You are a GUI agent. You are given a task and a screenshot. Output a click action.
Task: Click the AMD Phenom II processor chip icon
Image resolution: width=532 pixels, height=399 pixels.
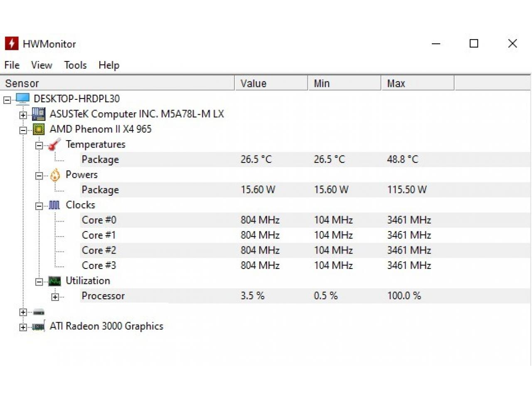[x=39, y=129]
